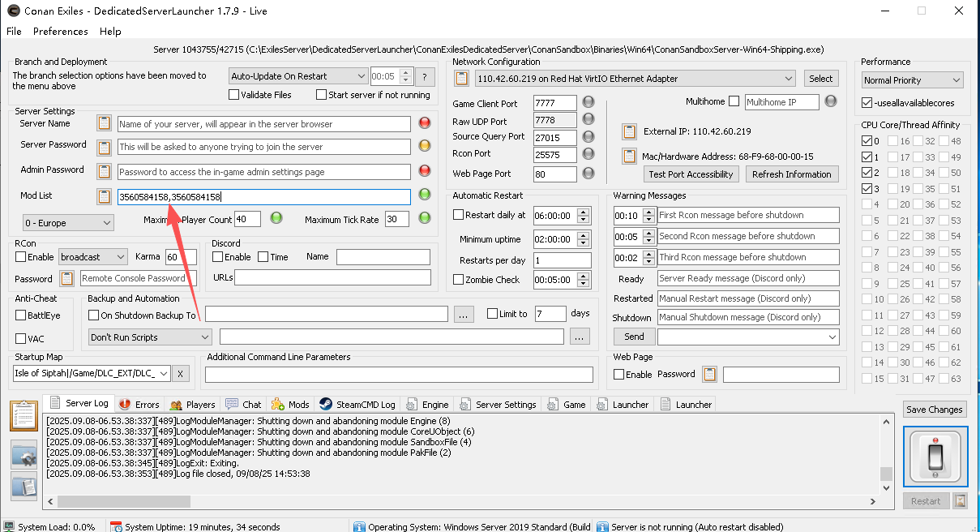The width and height of the screenshot is (980, 532).
Task: Open the Auto-Update On Restart dropdown
Action: click(298, 76)
